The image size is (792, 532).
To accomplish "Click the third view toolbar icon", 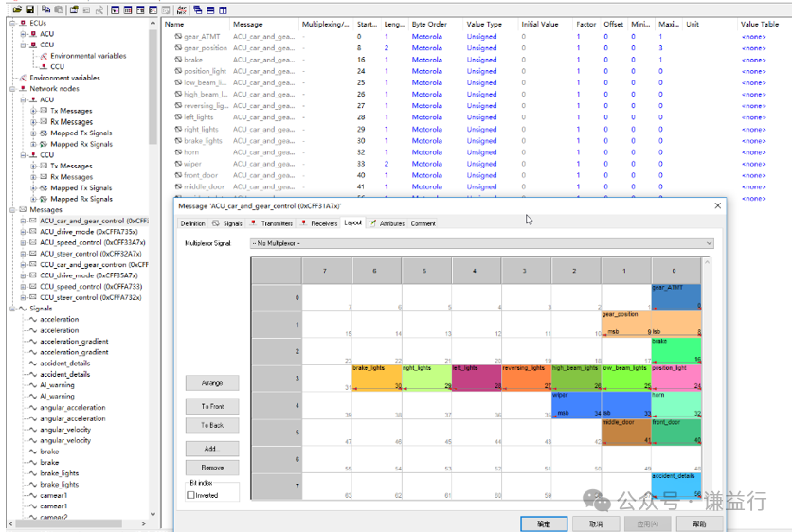I will [140, 9].
